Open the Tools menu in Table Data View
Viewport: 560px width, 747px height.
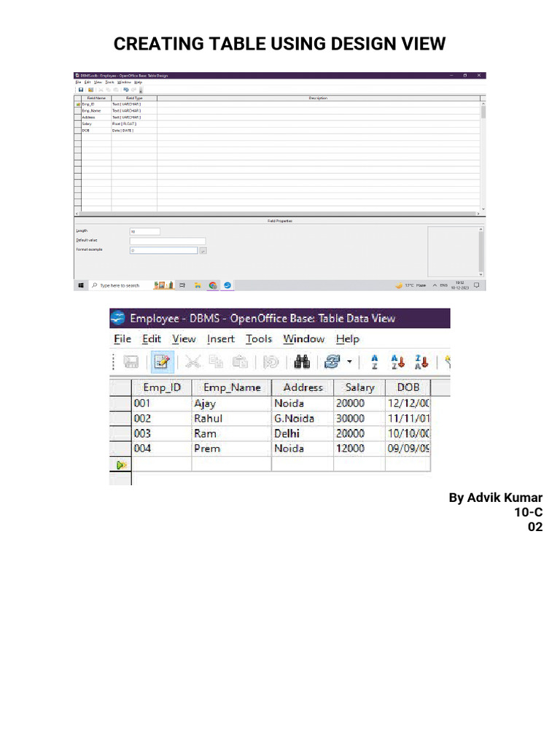[x=259, y=338]
